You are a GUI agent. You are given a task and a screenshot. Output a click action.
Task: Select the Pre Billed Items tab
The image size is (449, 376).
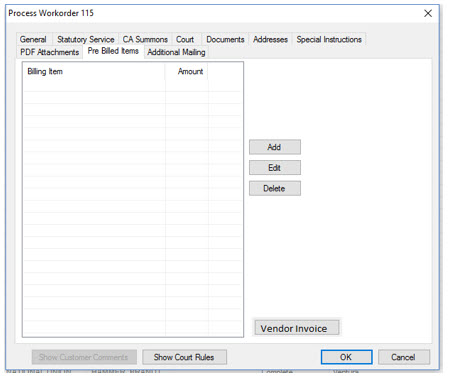[x=113, y=51]
